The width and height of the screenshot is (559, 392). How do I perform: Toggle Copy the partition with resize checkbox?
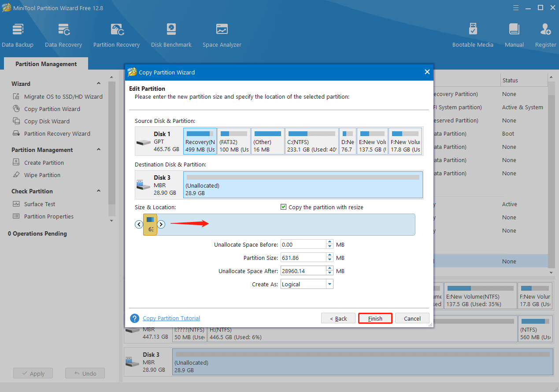point(284,207)
